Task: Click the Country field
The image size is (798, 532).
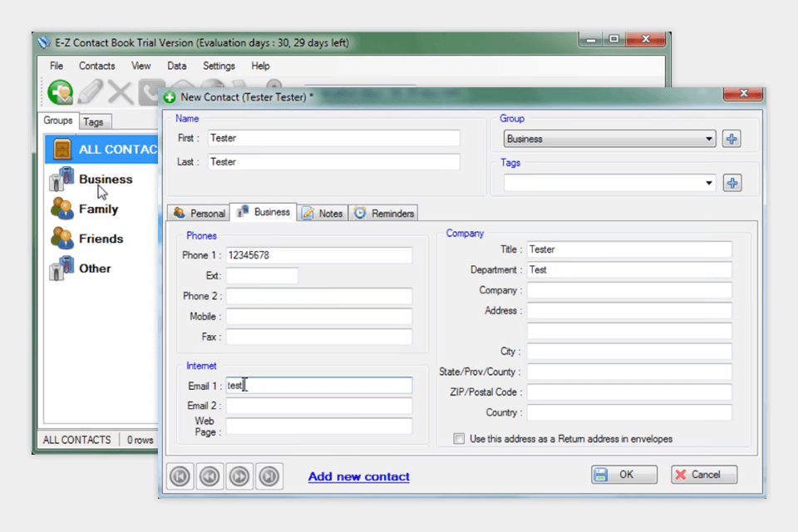Action: pyautogui.click(x=629, y=412)
